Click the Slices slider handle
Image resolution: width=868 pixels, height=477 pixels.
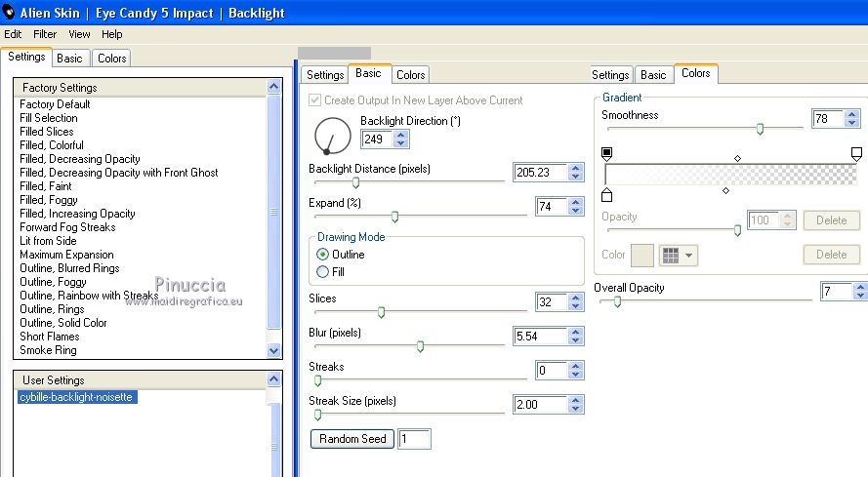pos(381,313)
